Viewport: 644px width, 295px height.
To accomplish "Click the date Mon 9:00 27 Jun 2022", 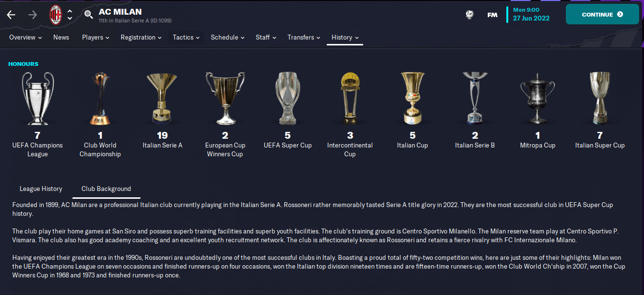I will click(x=531, y=14).
